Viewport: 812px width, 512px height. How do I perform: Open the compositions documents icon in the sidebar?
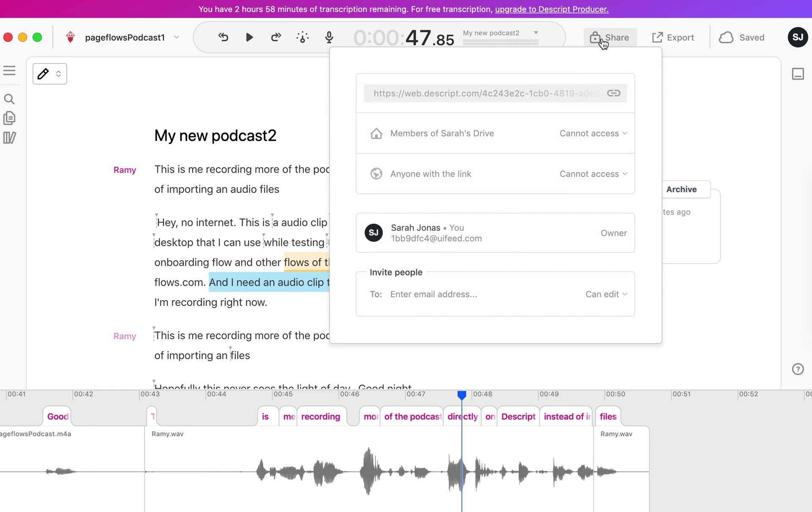pyautogui.click(x=9, y=118)
